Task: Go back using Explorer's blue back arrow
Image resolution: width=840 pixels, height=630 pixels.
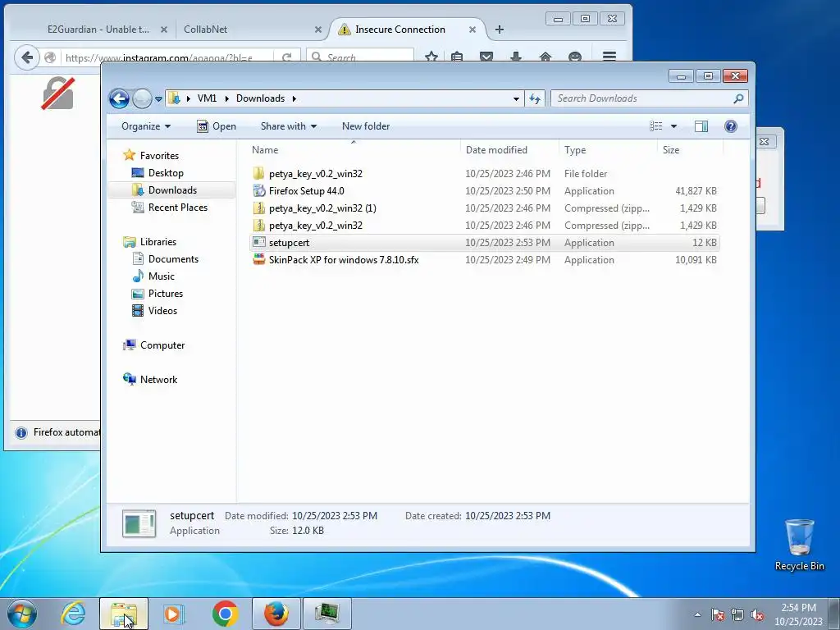Action: pyautogui.click(x=119, y=98)
